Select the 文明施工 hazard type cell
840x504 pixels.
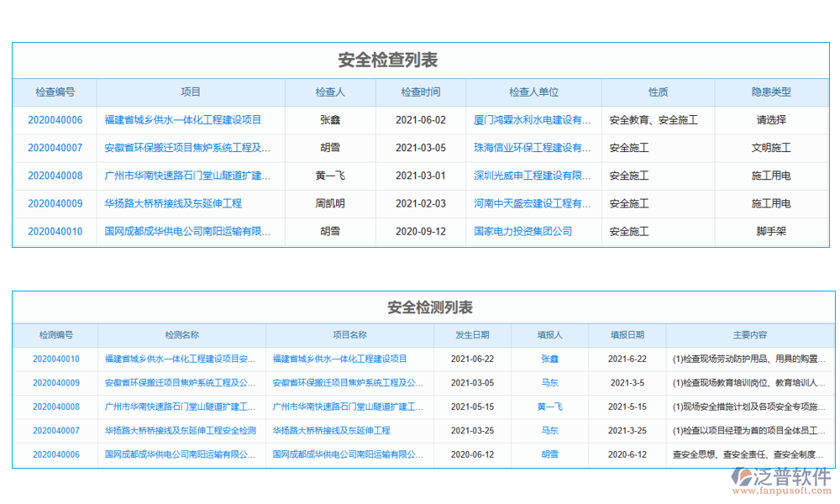click(771, 148)
